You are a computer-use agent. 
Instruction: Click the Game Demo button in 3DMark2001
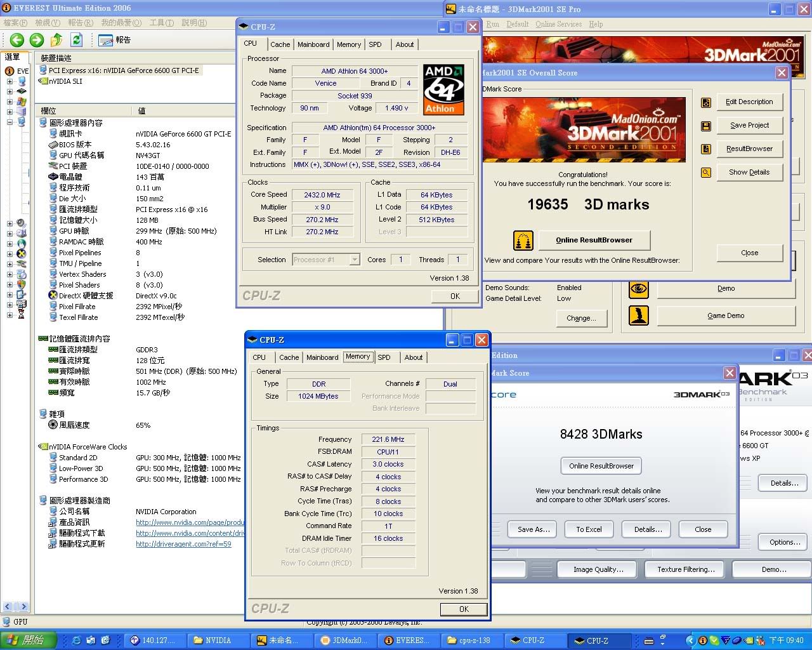coord(726,316)
